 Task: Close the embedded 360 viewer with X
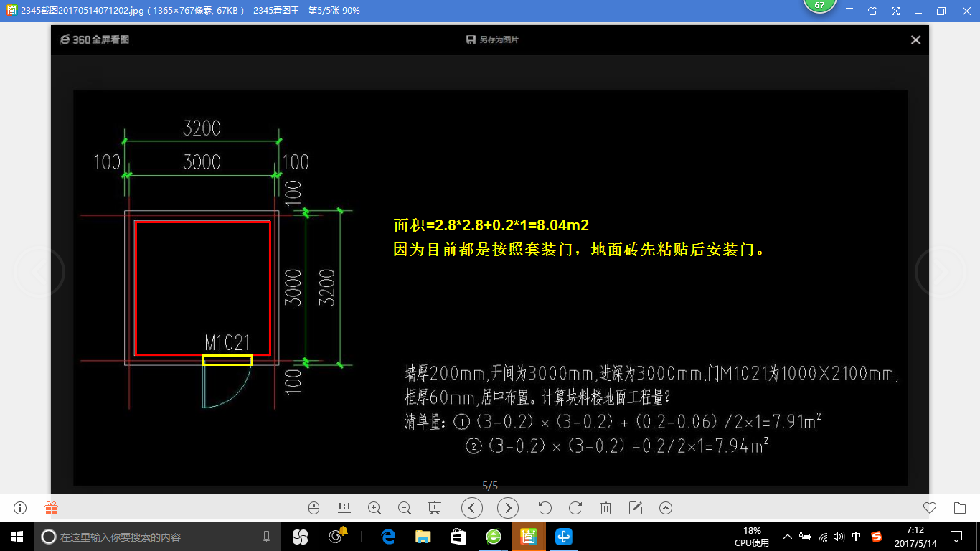coord(915,40)
